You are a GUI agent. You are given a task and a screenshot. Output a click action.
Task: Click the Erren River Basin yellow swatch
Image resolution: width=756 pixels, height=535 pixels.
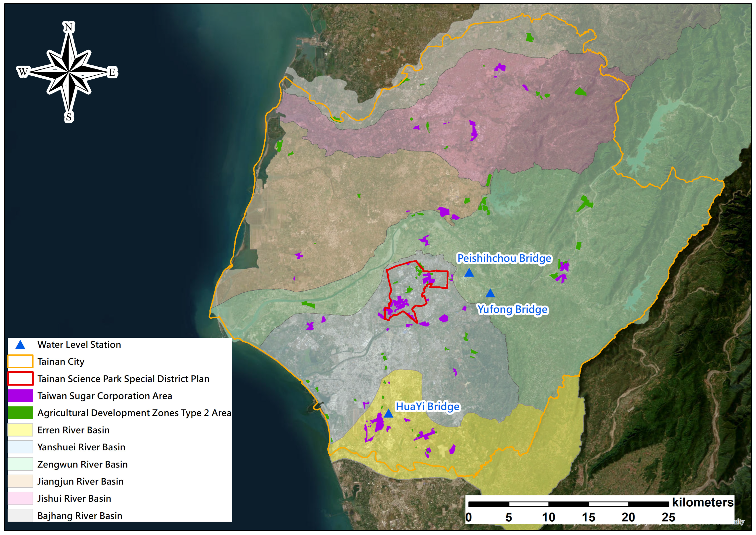point(20,430)
